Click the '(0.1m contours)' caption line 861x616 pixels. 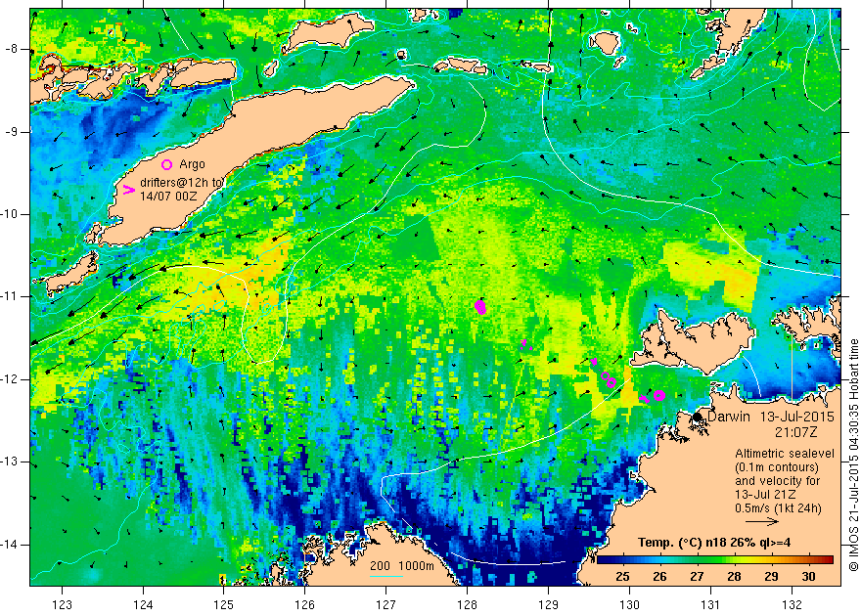(777, 467)
